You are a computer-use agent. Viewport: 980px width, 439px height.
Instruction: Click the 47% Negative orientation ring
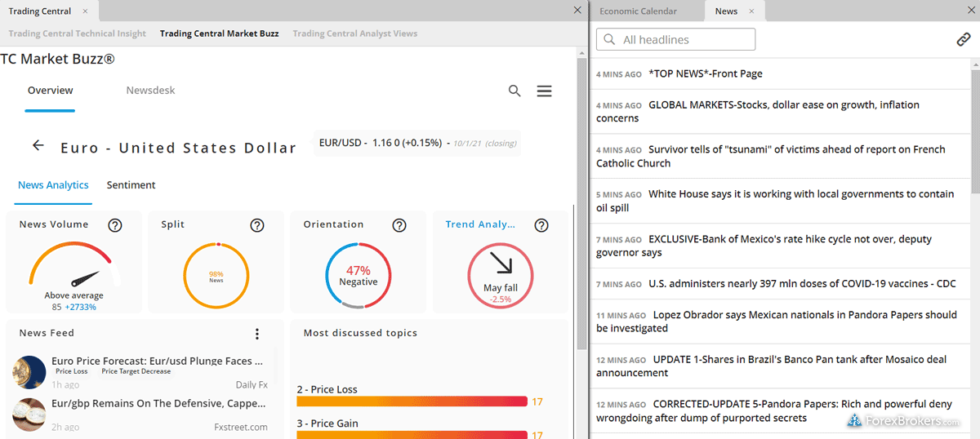(358, 275)
